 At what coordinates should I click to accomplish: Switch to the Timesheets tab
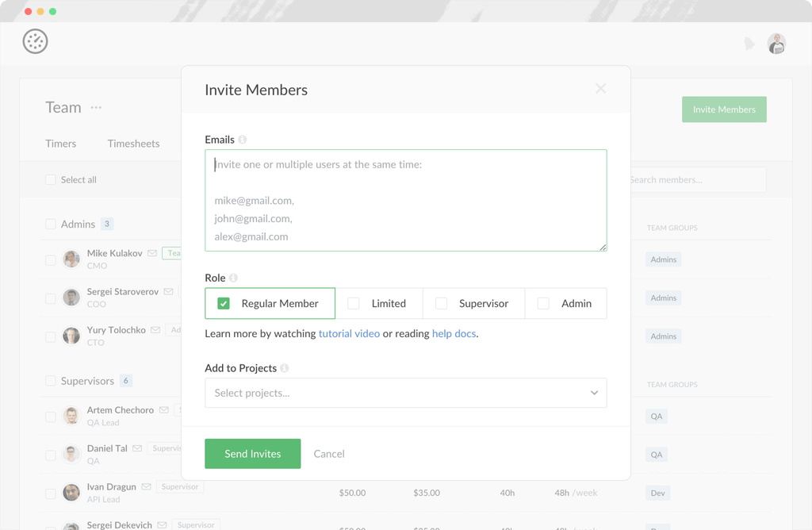coord(133,144)
